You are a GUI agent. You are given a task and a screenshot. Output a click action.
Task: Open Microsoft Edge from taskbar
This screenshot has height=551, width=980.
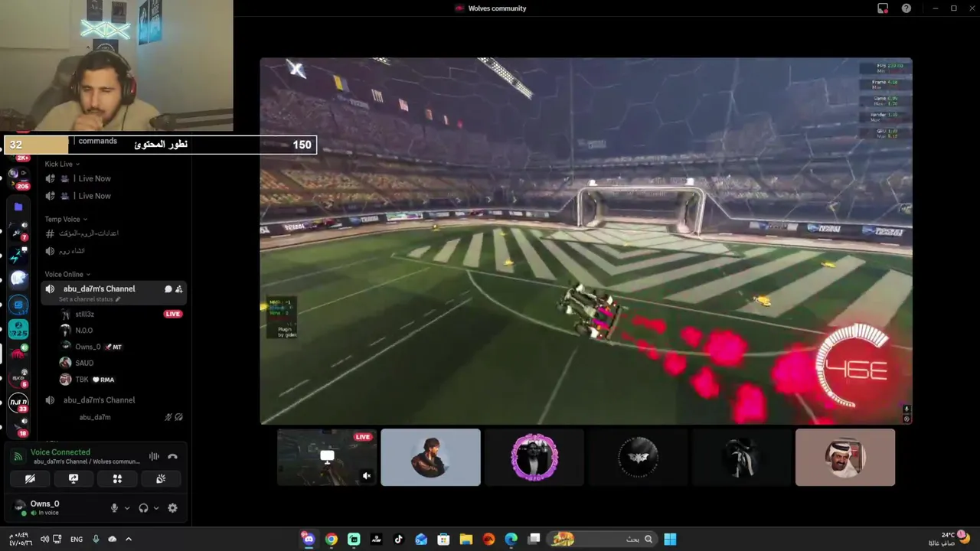coord(511,539)
